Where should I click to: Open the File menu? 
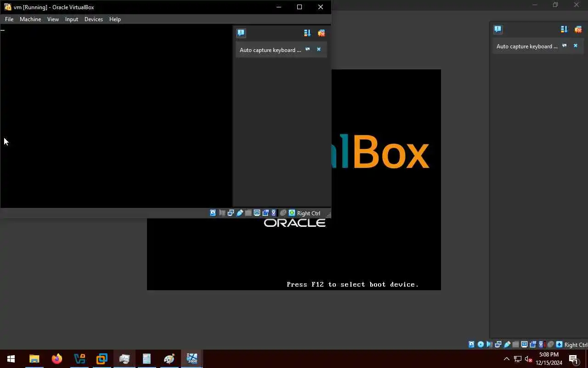(9, 19)
